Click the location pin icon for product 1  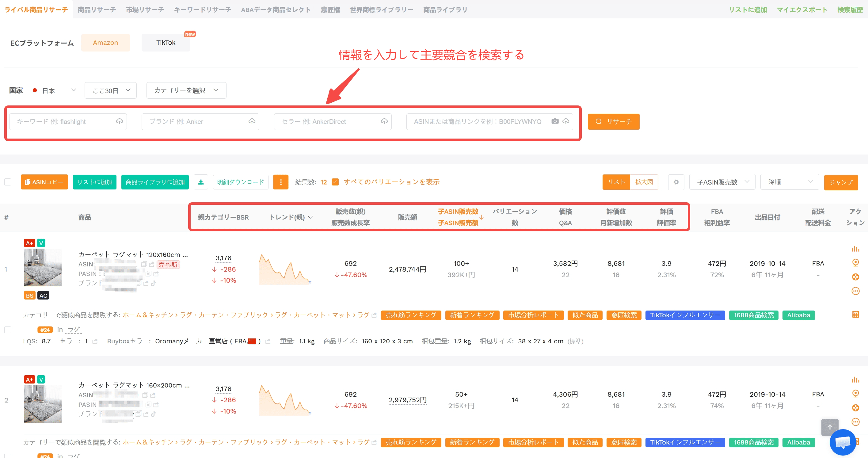[x=855, y=262]
